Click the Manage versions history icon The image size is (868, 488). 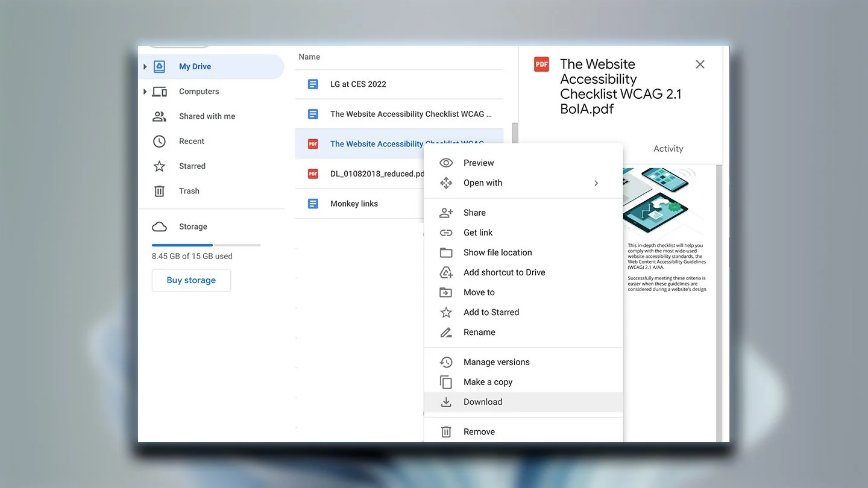tap(446, 362)
